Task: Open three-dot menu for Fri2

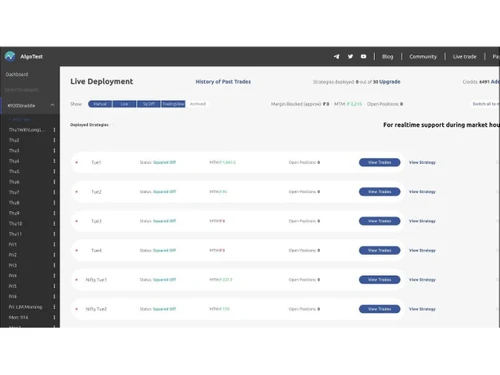Action: click(54, 255)
